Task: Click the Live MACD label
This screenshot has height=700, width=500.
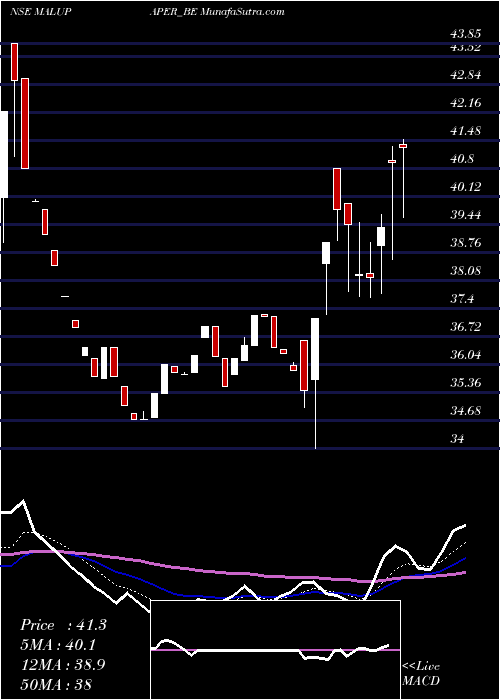Action: tap(421, 674)
